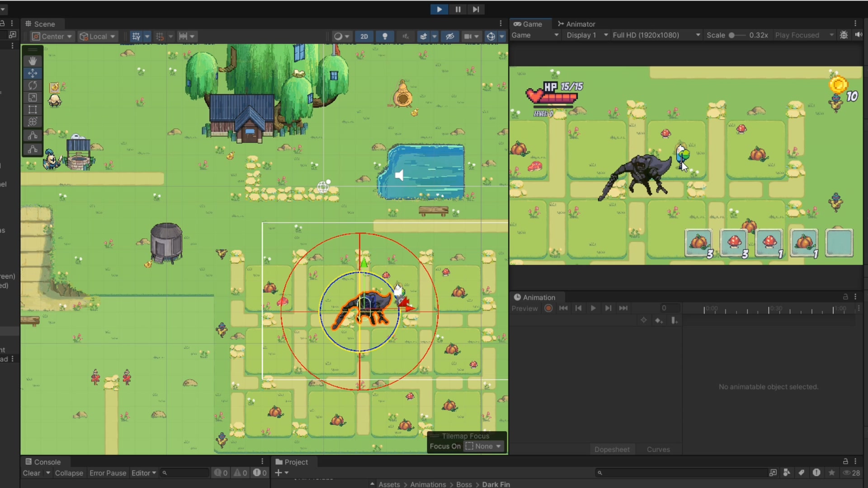This screenshot has width=868, height=488.
Task: Click the Animation record button
Action: (548, 308)
